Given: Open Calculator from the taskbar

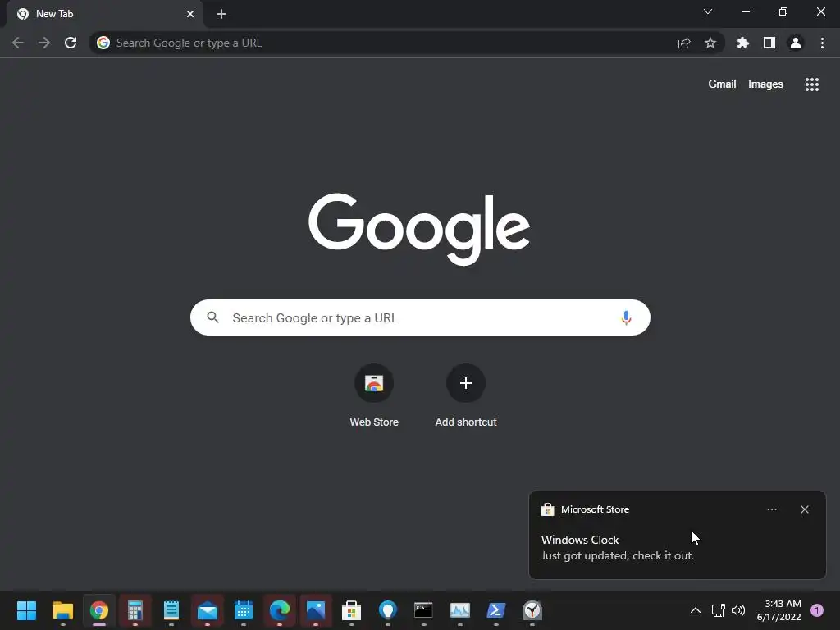Looking at the screenshot, I should [135, 610].
